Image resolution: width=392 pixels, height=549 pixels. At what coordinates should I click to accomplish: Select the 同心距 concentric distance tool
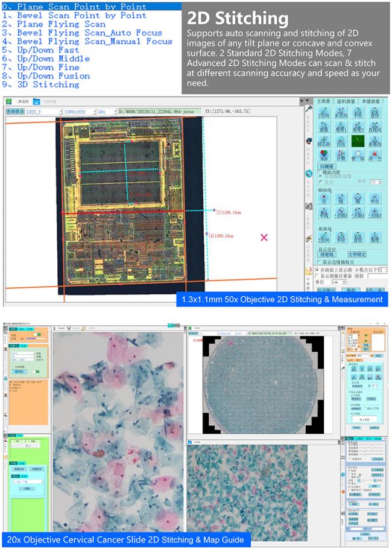pos(324,142)
